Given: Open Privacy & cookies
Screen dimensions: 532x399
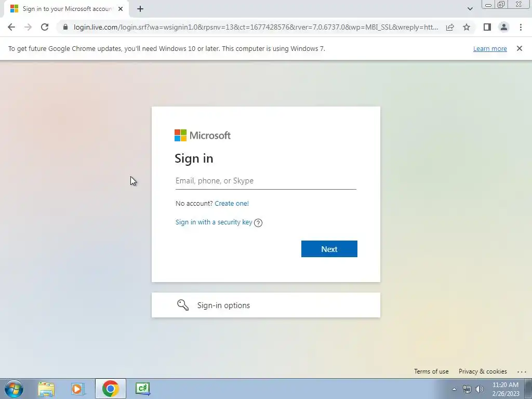Looking at the screenshot, I should (483, 371).
